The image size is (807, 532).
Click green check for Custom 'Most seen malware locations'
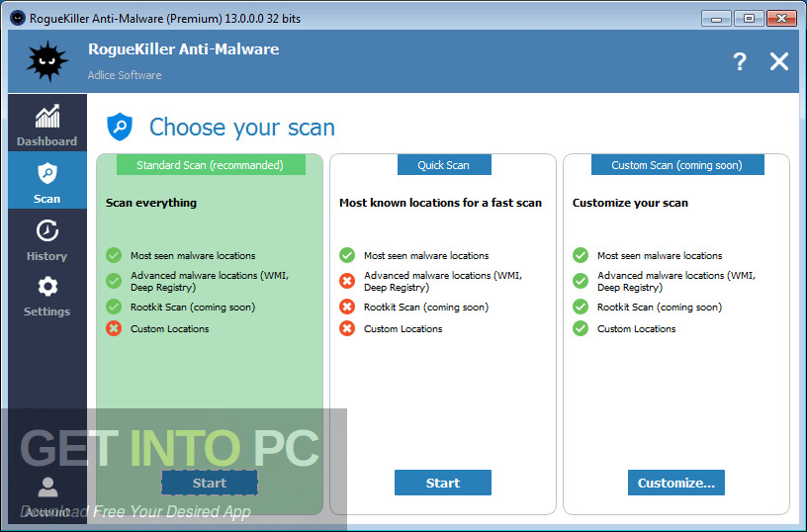coord(581,255)
